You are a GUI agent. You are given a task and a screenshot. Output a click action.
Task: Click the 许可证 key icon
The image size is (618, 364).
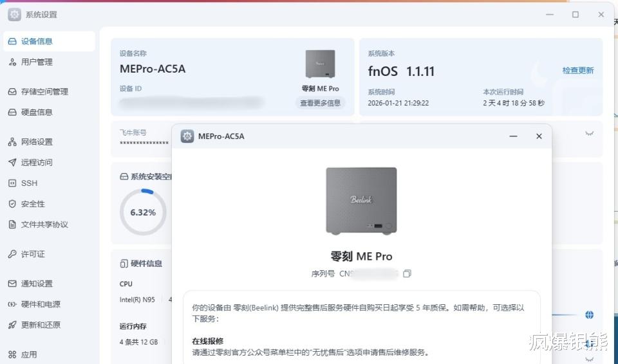(x=12, y=254)
